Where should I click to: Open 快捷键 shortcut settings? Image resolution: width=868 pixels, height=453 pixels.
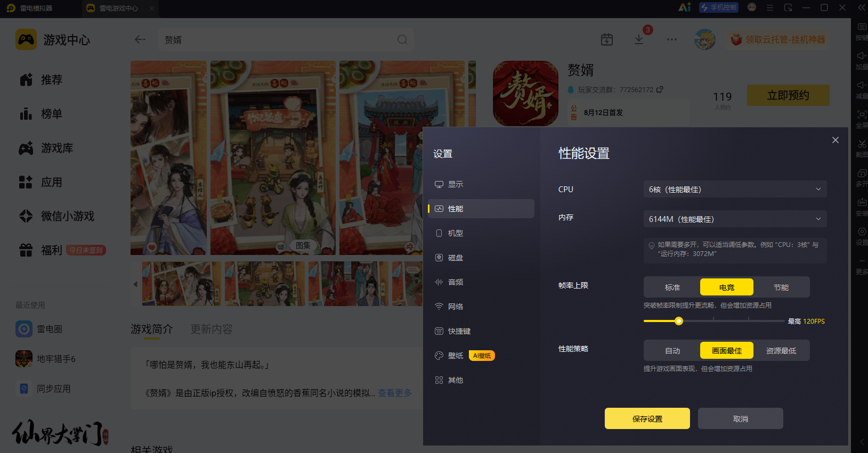coord(481,331)
